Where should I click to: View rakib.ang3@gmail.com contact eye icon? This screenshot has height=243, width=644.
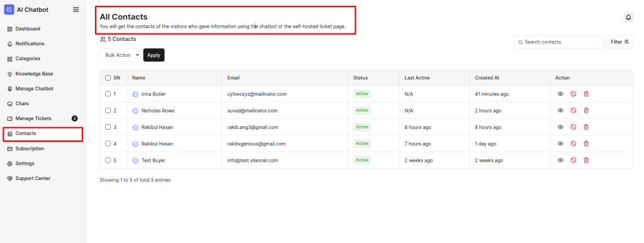pos(560,127)
